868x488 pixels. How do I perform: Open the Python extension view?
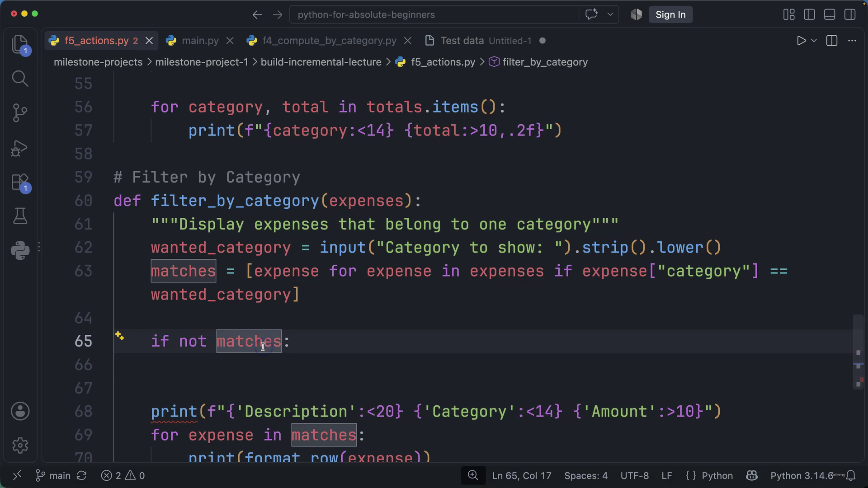click(x=20, y=250)
